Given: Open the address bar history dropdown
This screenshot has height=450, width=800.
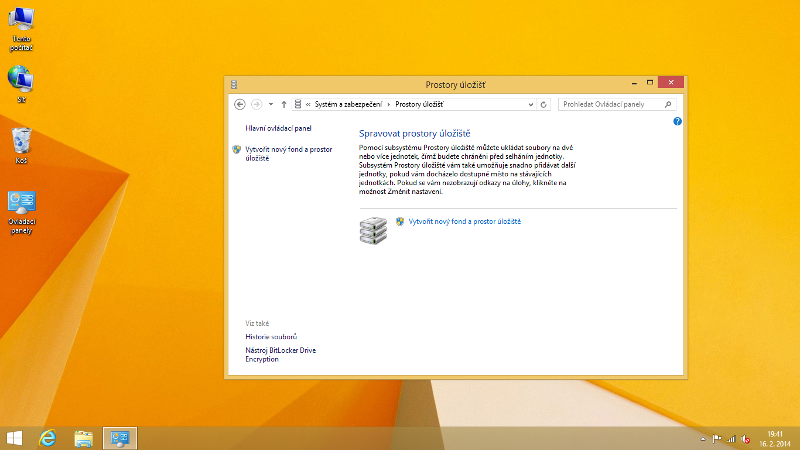Looking at the screenshot, I should tap(530, 104).
